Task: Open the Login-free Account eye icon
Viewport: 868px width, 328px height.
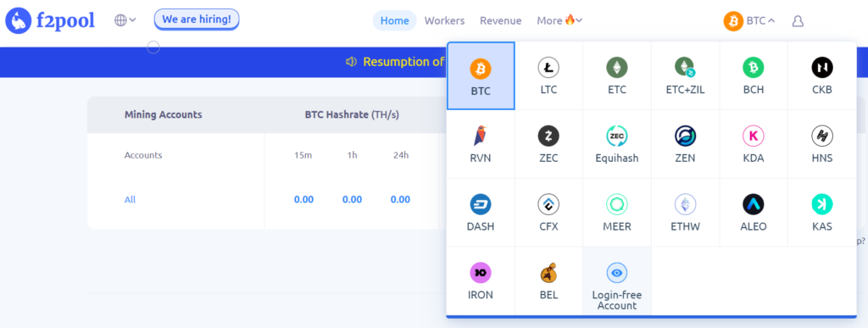Action: point(617,273)
